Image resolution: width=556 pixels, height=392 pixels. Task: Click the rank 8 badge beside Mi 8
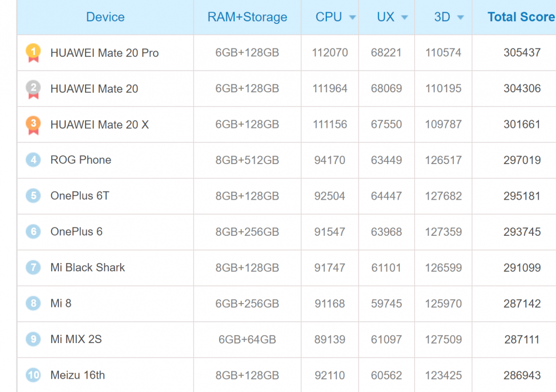(33, 303)
